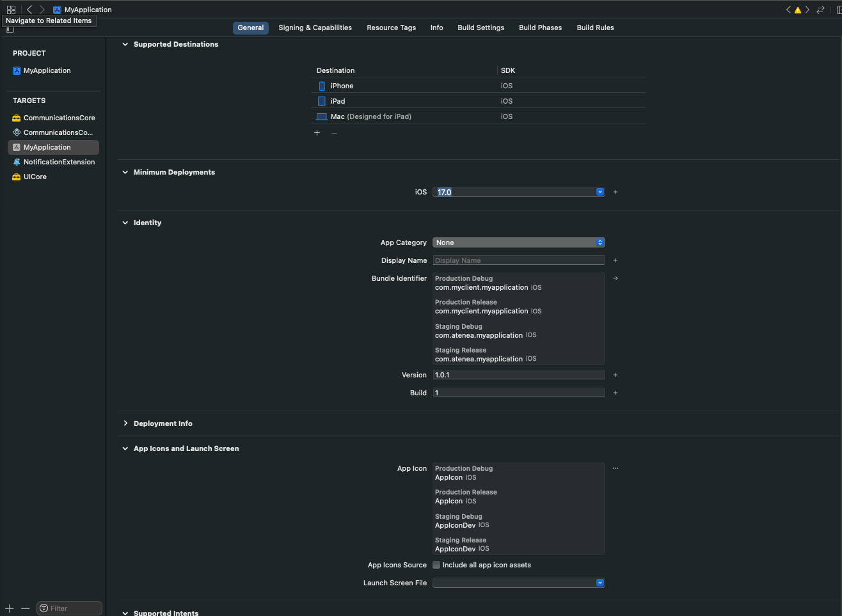Collapse Supported Destinations section

(125, 44)
